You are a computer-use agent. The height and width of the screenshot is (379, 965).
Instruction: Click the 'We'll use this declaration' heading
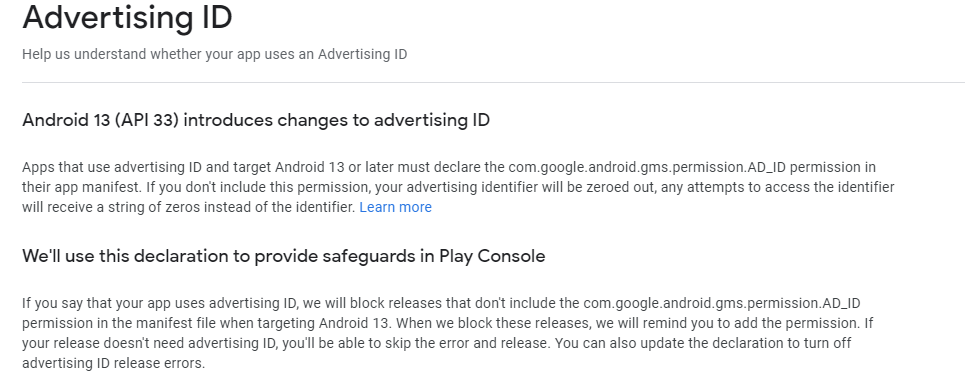click(x=284, y=256)
